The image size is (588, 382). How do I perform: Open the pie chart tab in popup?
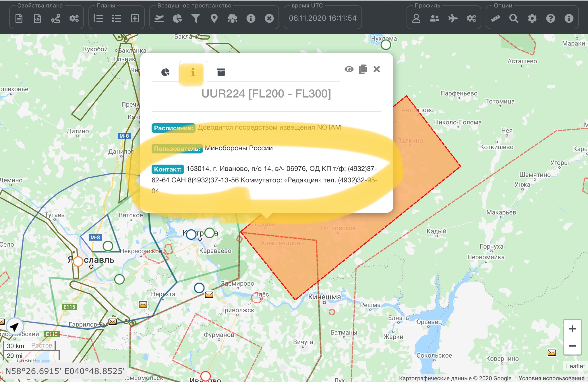[x=165, y=72]
